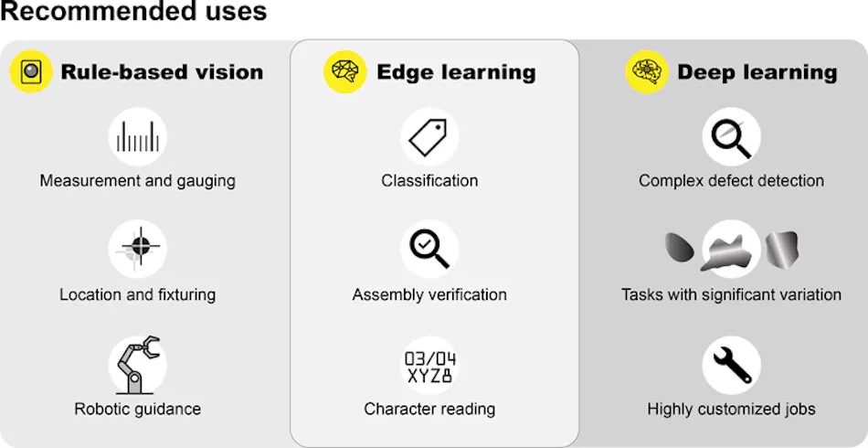The image size is (868, 448).
Task: Click the Recommended uses title
Action: (134, 12)
